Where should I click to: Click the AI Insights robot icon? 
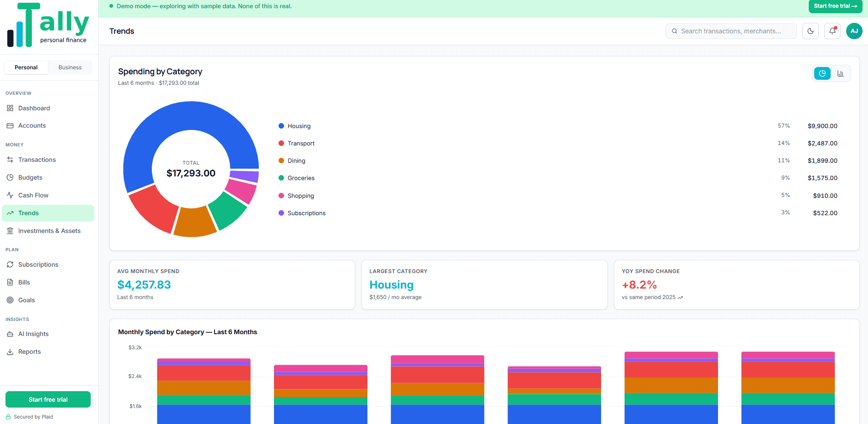pyautogui.click(x=10, y=334)
